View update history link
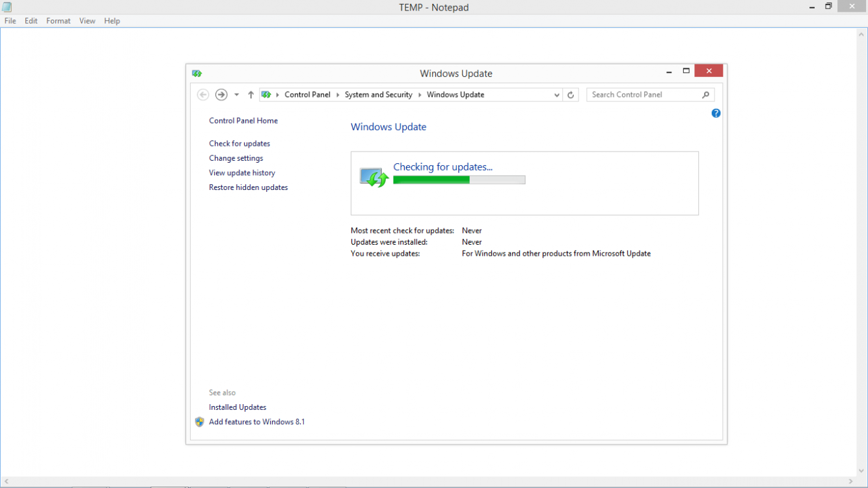Image resolution: width=868 pixels, height=488 pixels. coord(242,173)
